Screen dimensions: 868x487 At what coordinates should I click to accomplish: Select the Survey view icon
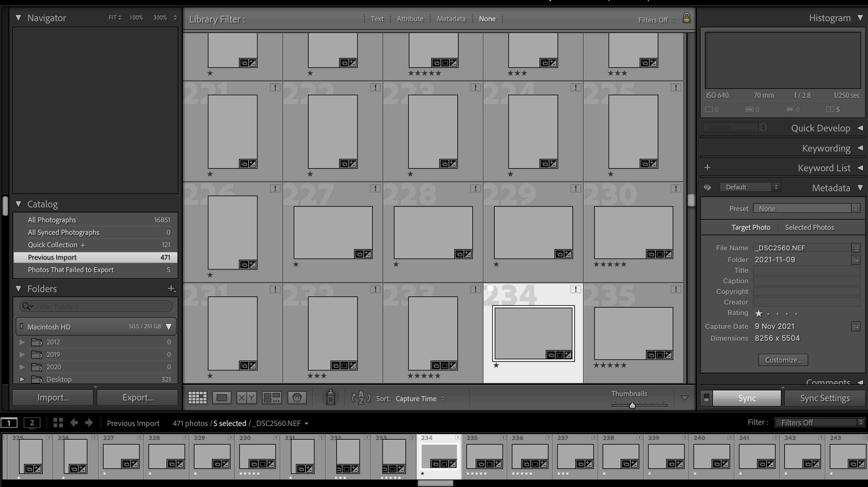click(x=272, y=398)
